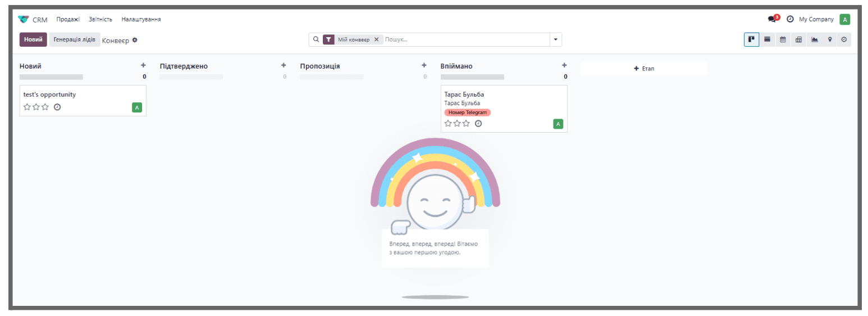Click Конвеєр breadcrumb title

[116, 40]
